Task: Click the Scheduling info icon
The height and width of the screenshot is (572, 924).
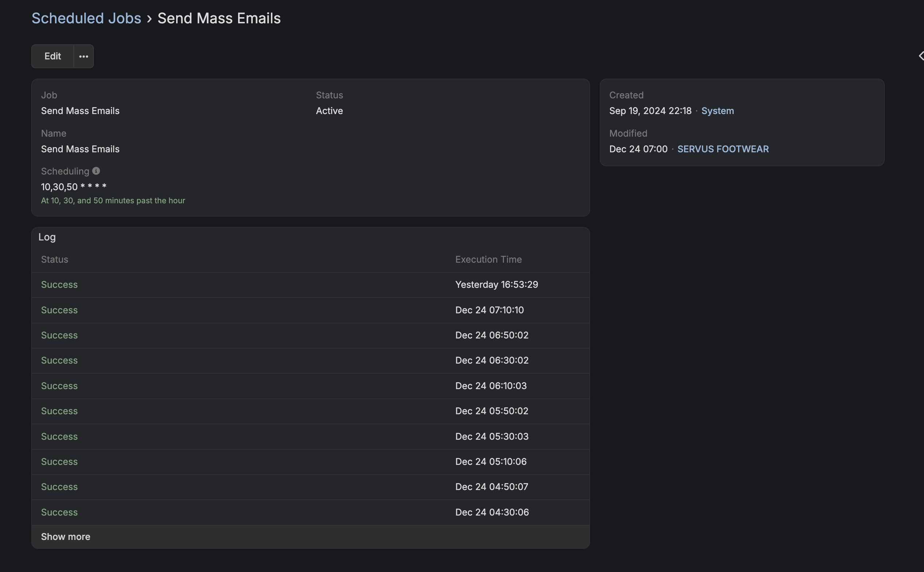Action: tap(96, 171)
